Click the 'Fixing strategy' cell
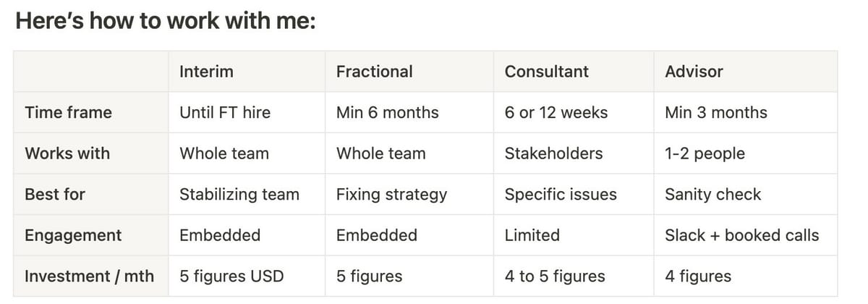868x304 pixels. tap(391, 195)
